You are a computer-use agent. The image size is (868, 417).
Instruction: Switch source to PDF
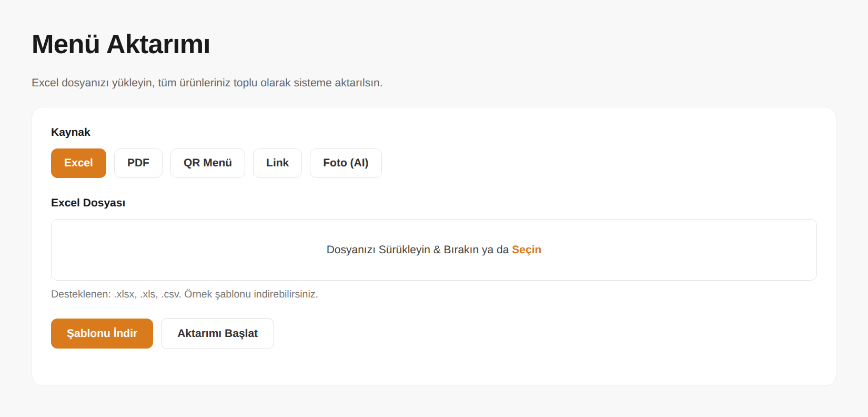138,163
